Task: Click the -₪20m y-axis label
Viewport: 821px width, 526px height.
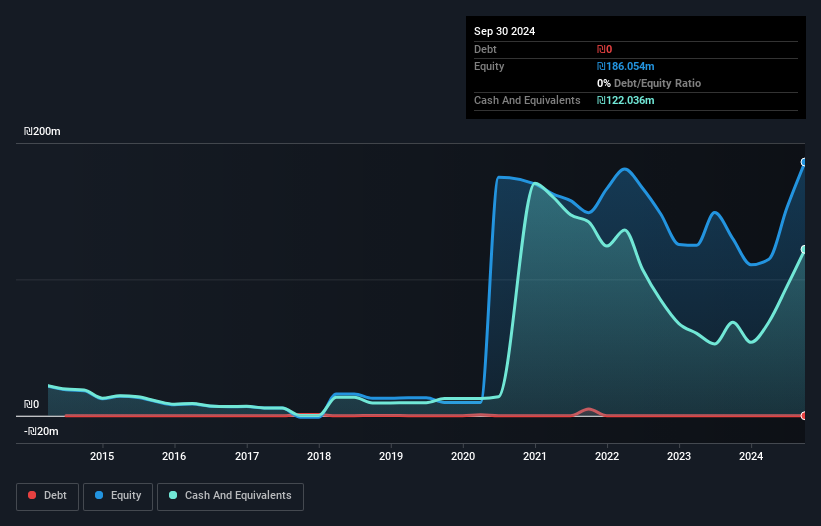Action: pos(41,431)
